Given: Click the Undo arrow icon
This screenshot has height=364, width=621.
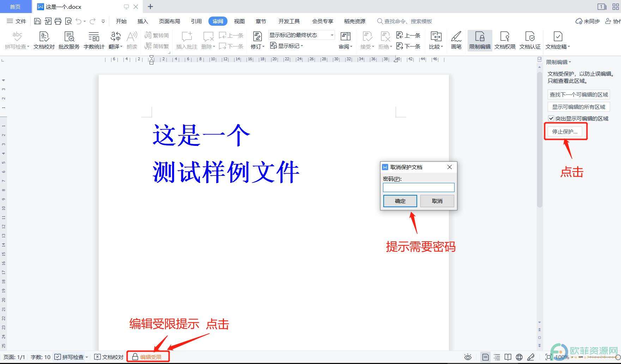Looking at the screenshot, I should (x=79, y=21).
